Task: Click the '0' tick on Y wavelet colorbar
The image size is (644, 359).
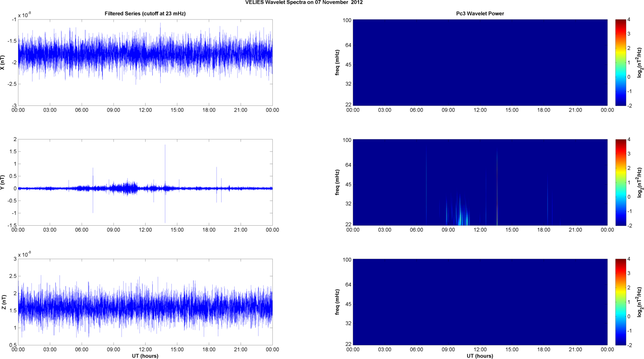Action: click(629, 197)
